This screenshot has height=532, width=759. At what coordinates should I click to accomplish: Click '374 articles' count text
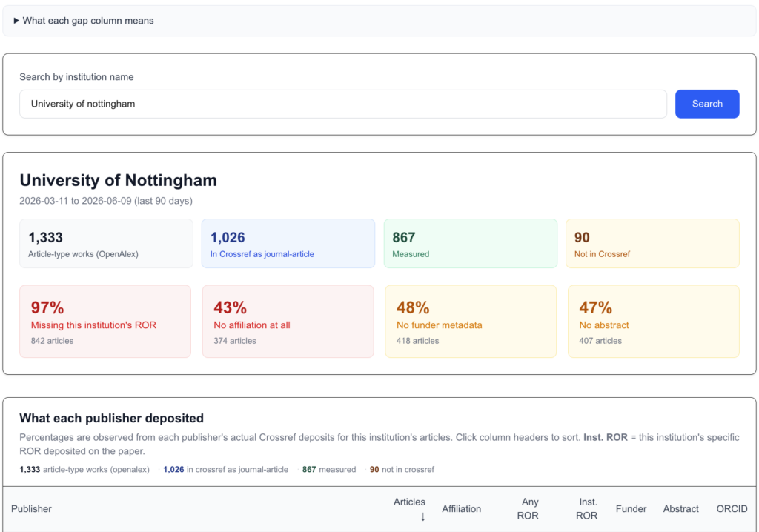tap(235, 341)
